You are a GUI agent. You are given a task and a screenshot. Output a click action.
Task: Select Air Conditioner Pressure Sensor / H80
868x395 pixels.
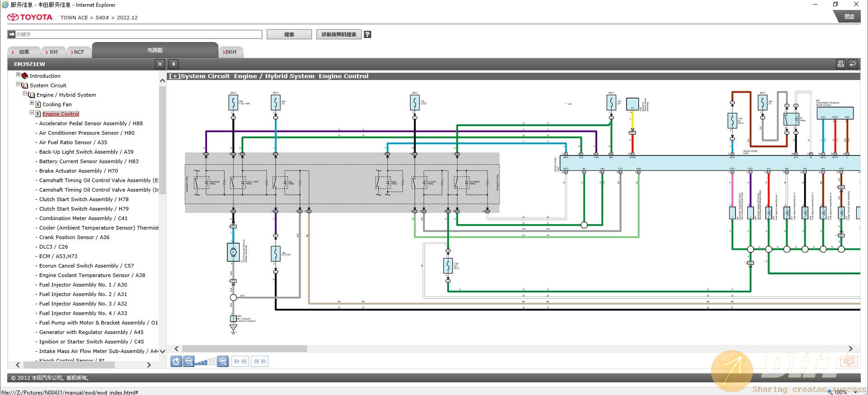pos(87,133)
